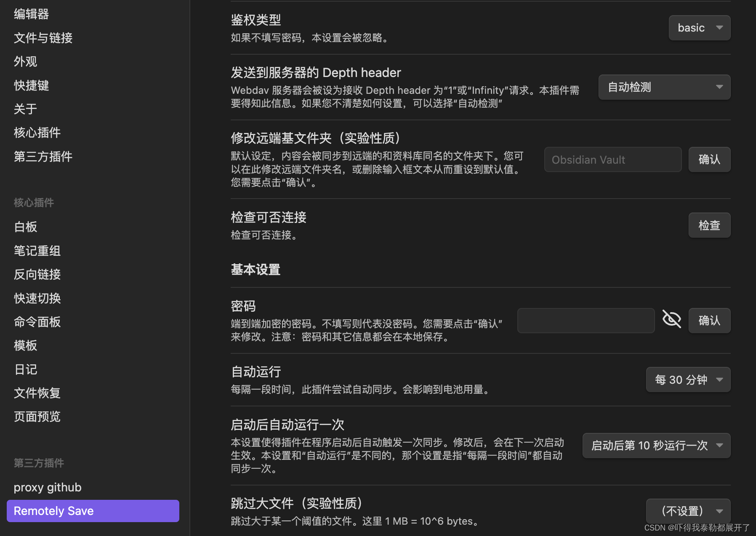Open the 鉴权类型 basic dropdown

pos(699,28)
